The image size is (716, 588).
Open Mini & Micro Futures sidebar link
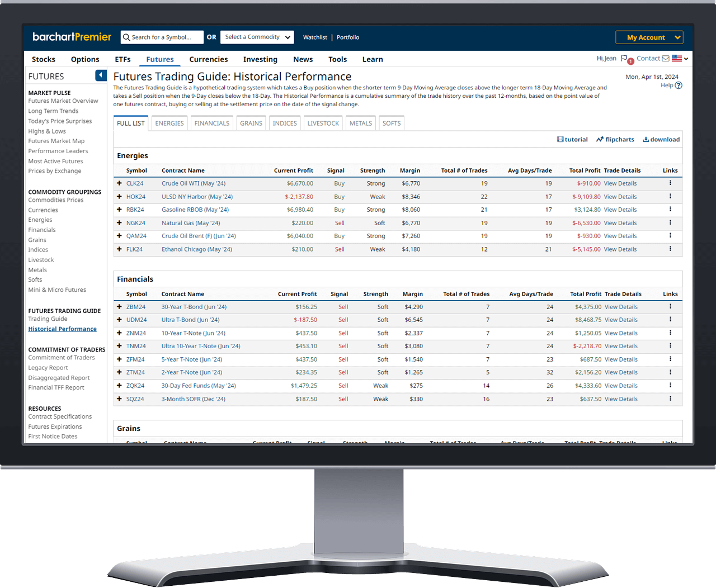57,290
